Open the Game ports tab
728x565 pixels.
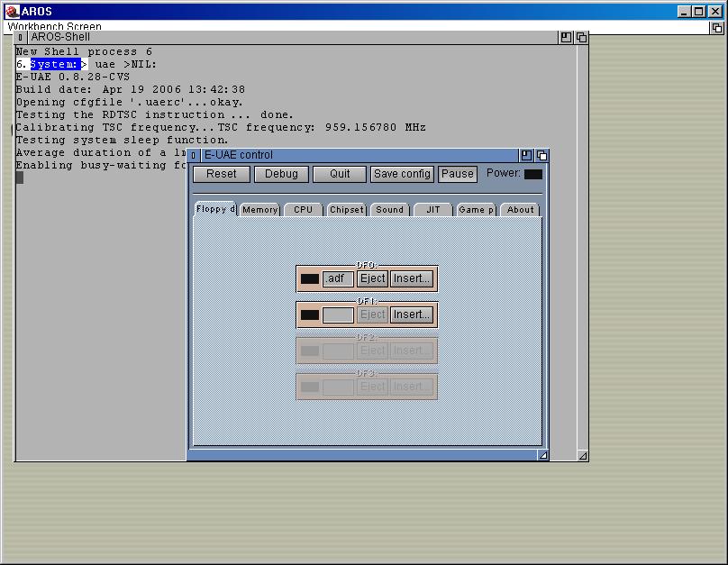tap(477, 210)
